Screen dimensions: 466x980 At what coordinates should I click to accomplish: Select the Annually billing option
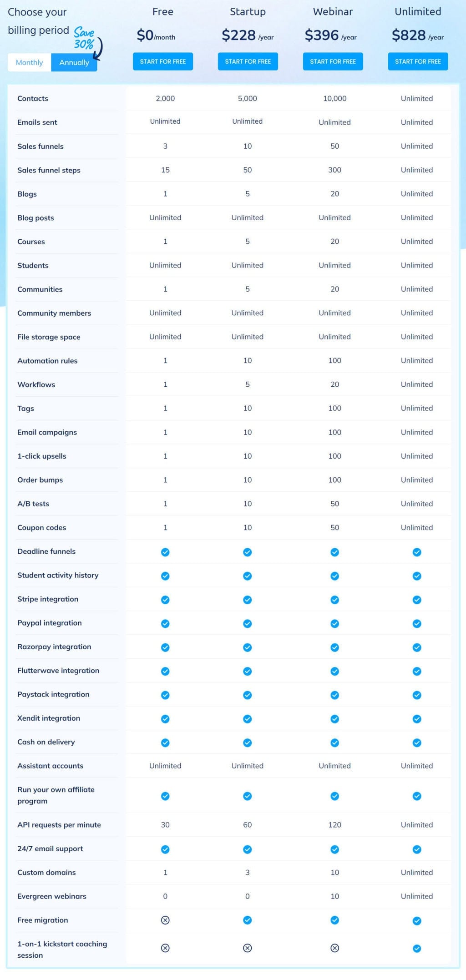74,62
